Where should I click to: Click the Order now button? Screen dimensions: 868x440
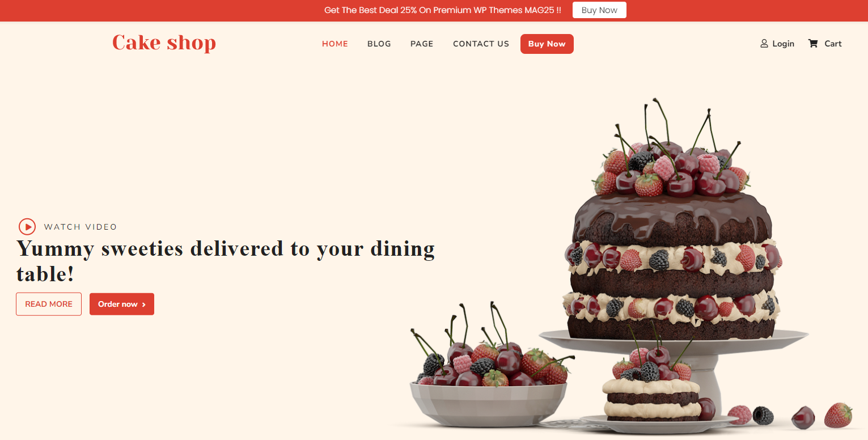click(x=122, y=304)
